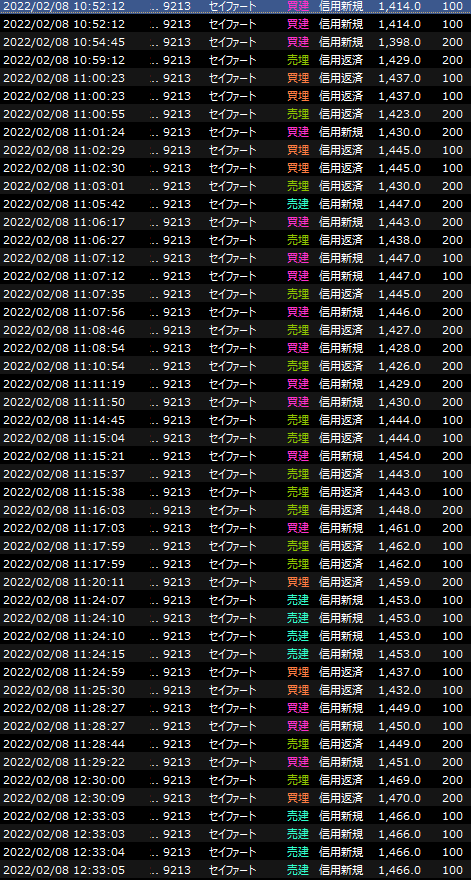This screenshot has width=471, height=880.
Task: Click the price 1,454.0 cell
Action: click(x=400, y=455)
